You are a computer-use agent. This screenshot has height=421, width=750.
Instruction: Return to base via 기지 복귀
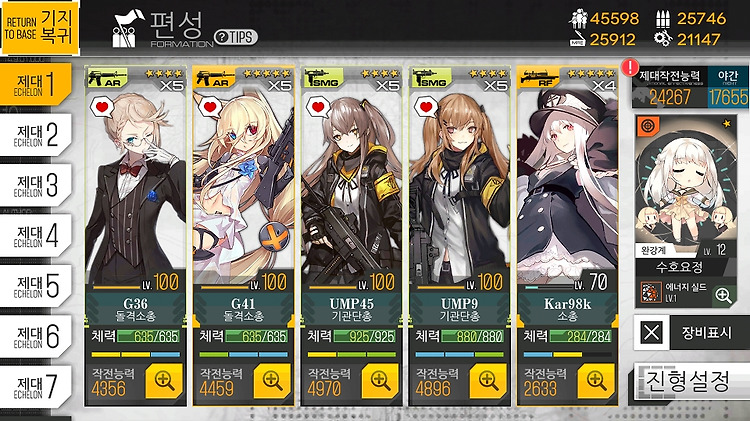point(40,28)
